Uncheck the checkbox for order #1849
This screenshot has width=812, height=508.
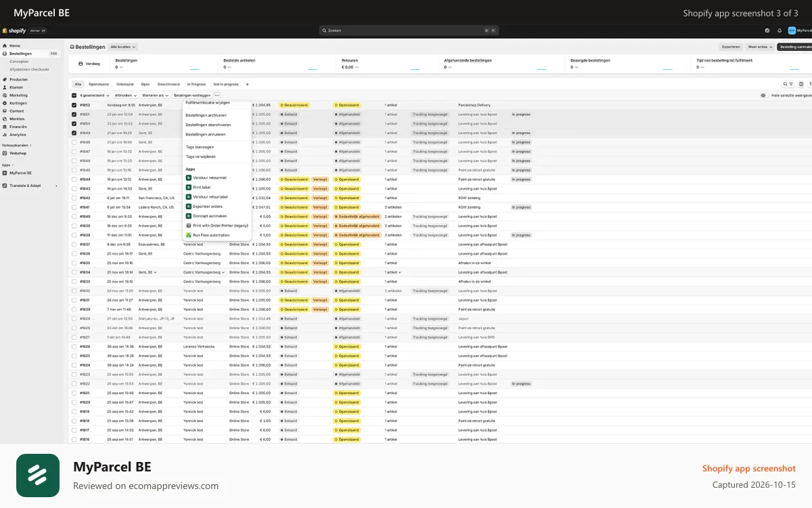coord(74,133)
